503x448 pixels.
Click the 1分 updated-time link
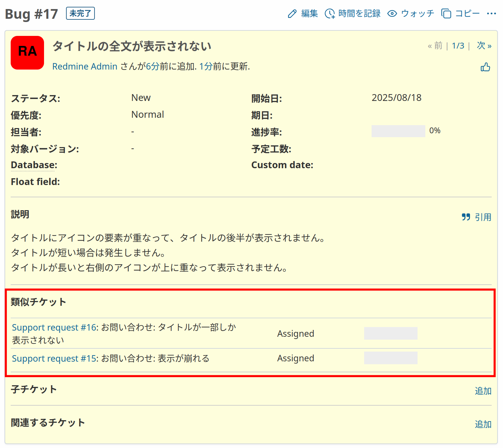(206, 66)
